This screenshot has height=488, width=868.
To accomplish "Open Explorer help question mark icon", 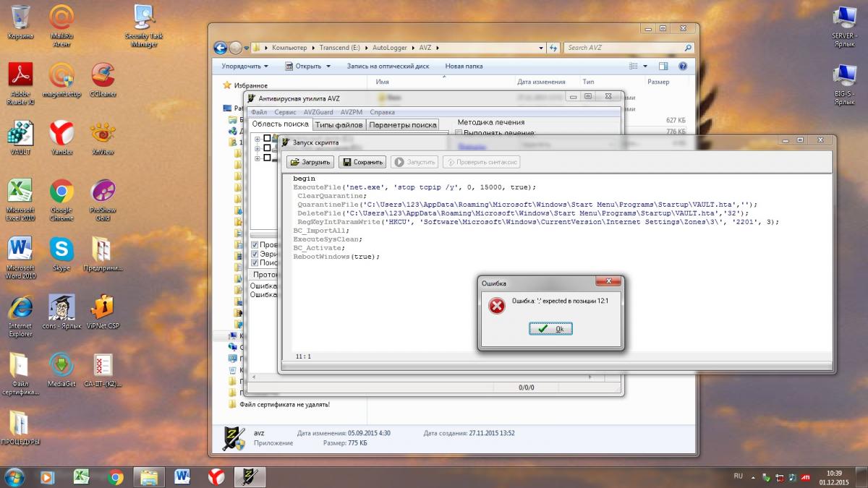I will 682,66.
